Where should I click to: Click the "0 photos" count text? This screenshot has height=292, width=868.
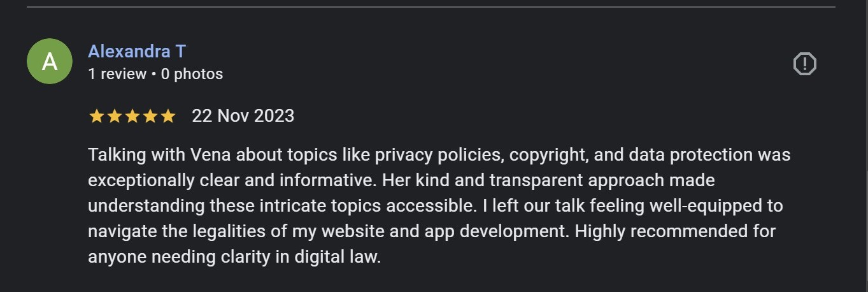[x=192, y=74]
